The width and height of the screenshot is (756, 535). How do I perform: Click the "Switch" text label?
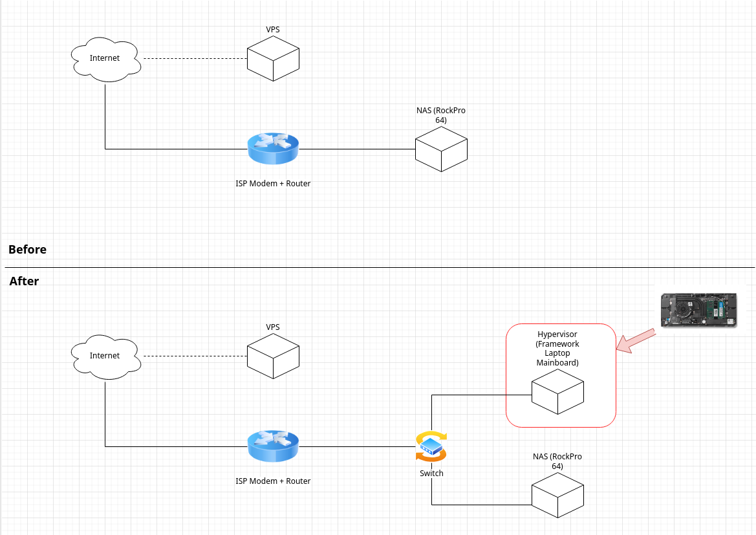(431, 474)
